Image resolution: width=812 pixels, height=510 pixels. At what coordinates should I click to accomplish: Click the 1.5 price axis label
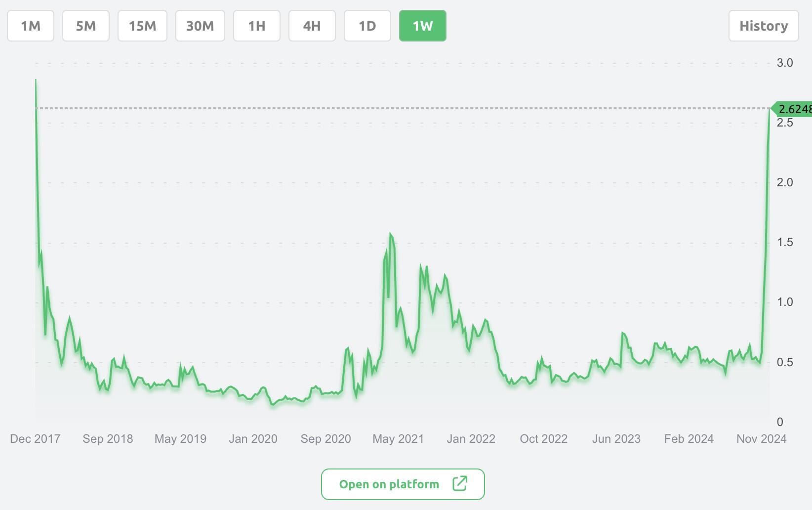pyautogui.click(x=784, y=242)
